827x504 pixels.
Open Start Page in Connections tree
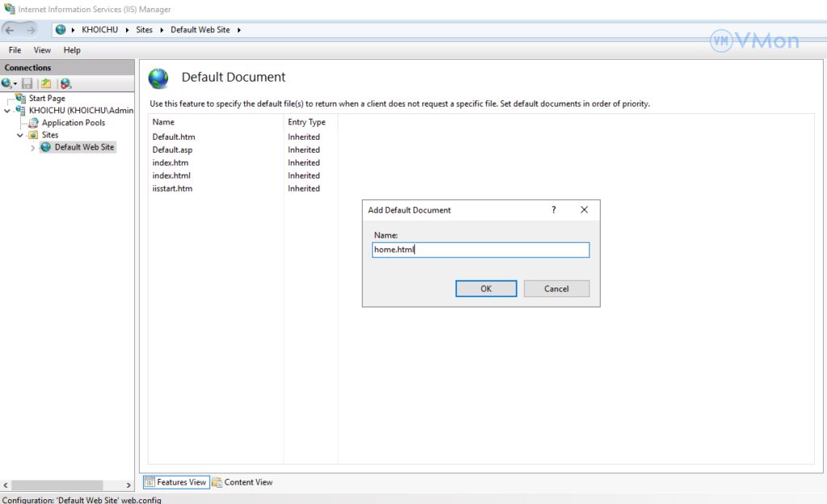coord(47,99)
